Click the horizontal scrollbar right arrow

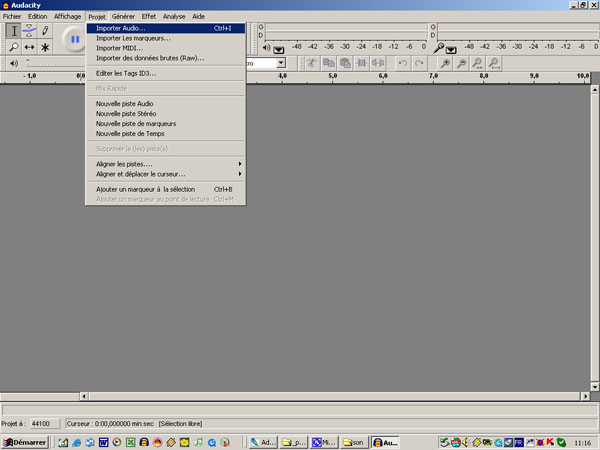pyautogui.click(x=585, y=396)
